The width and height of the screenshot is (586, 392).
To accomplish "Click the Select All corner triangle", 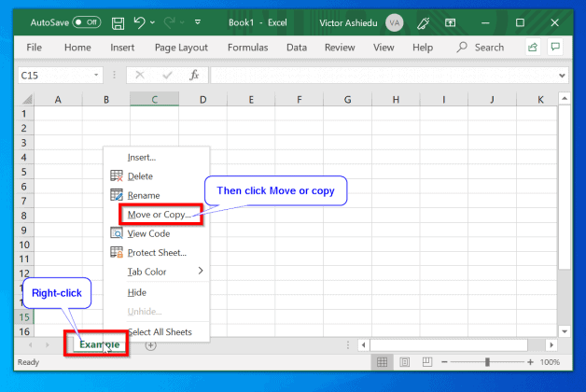I will point(27,100).
